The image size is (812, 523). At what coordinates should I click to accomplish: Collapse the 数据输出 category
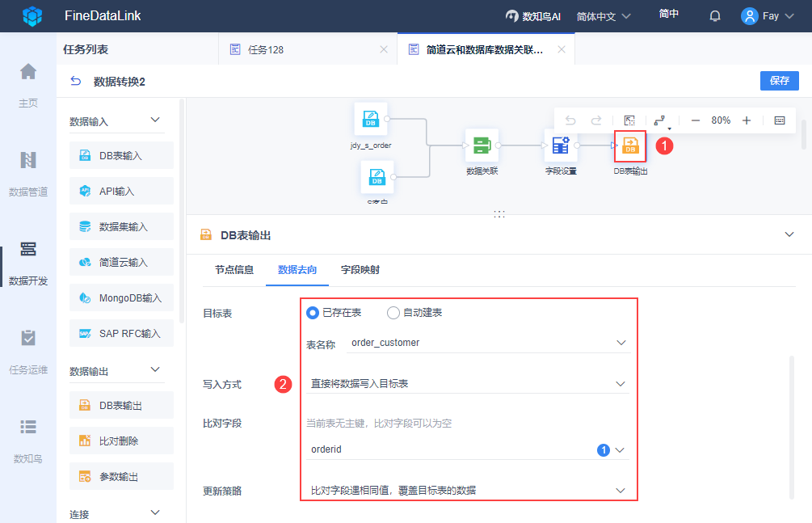click(155, 370)
